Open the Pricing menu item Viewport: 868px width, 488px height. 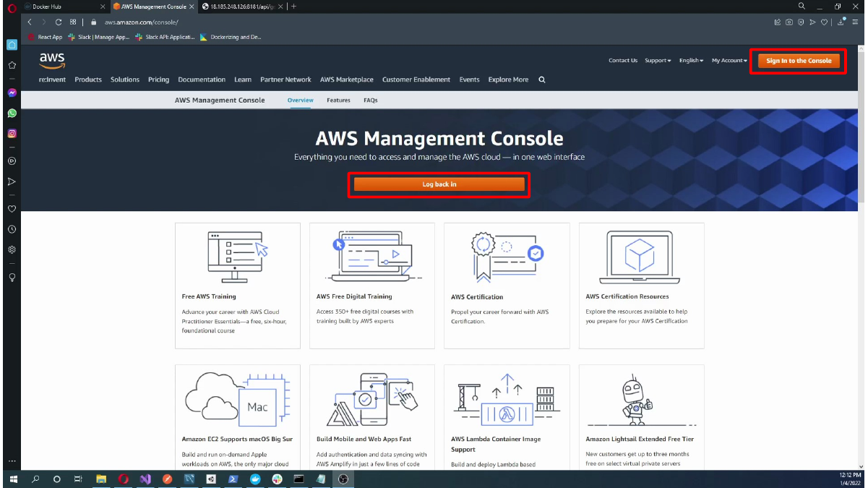pyautogui.click(x=158, y=80)
